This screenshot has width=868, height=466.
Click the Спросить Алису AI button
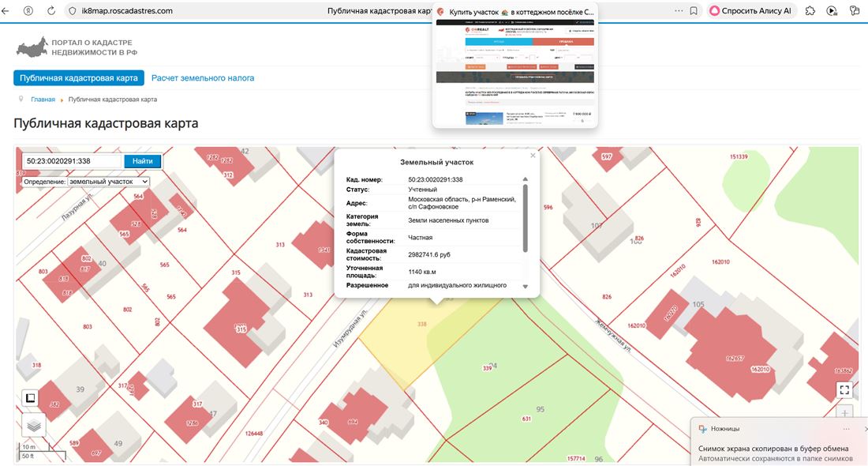750,11
